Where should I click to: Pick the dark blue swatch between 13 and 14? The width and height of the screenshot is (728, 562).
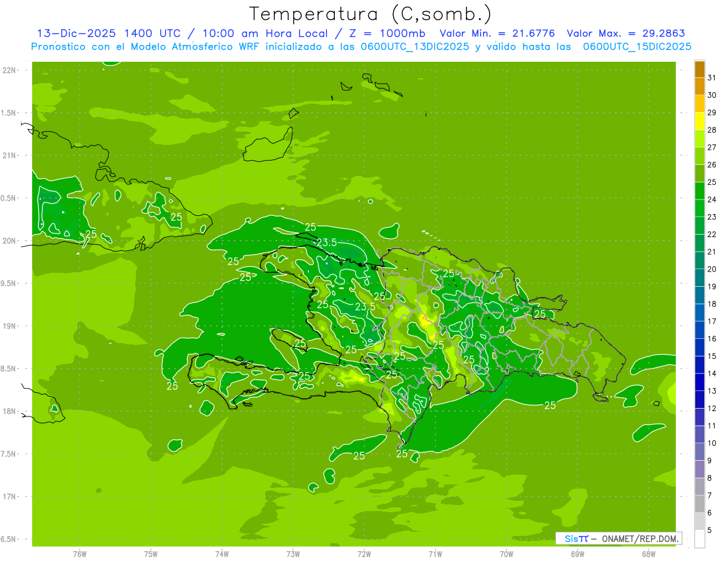tap(699, 383)
